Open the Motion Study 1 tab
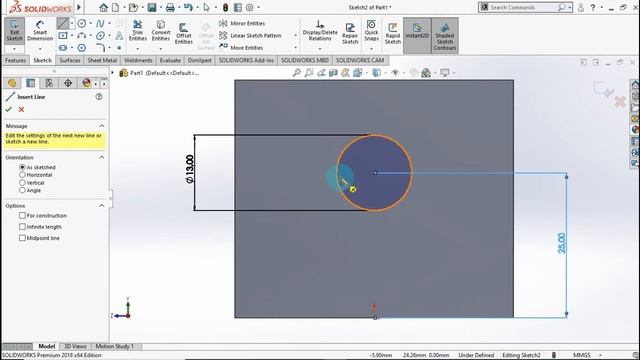 [x=115, y=346]
